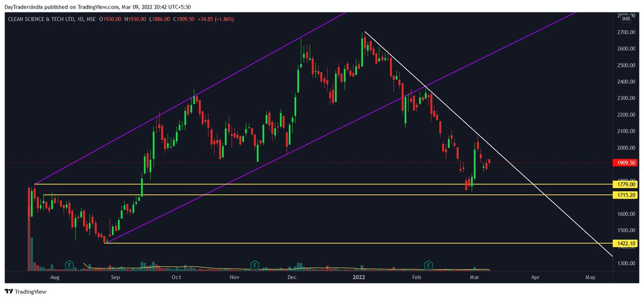Viewport: 644px width, 299px height.
Task: Click the change value +34.85 (+1.86%)
Action: click(216, 19)
